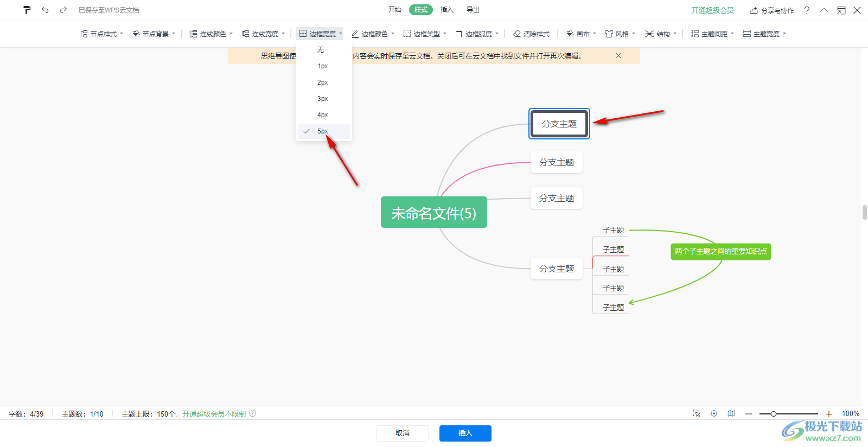The width and height of the screenshot is (868, 447).
Task: Click the topic limit help icon
Action: tap(252, 413)
